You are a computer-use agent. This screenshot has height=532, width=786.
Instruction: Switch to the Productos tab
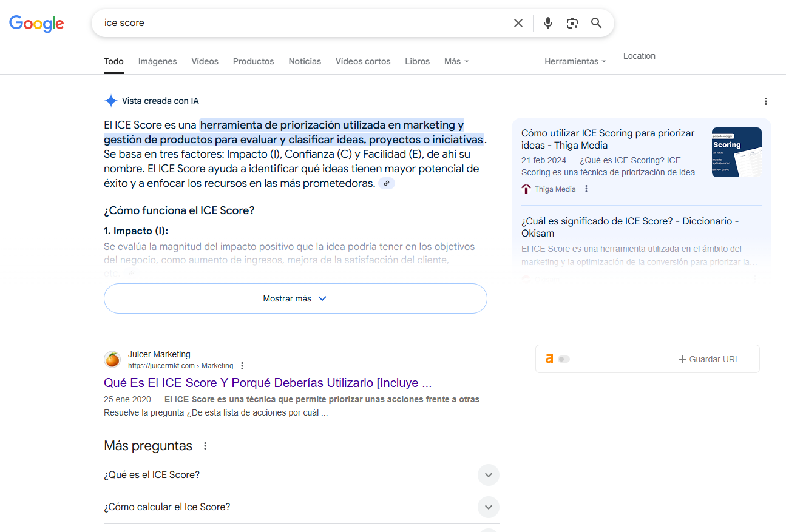254,61
